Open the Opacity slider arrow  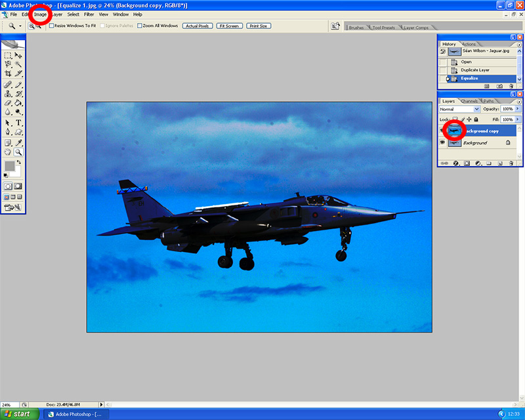coord(518,109)
